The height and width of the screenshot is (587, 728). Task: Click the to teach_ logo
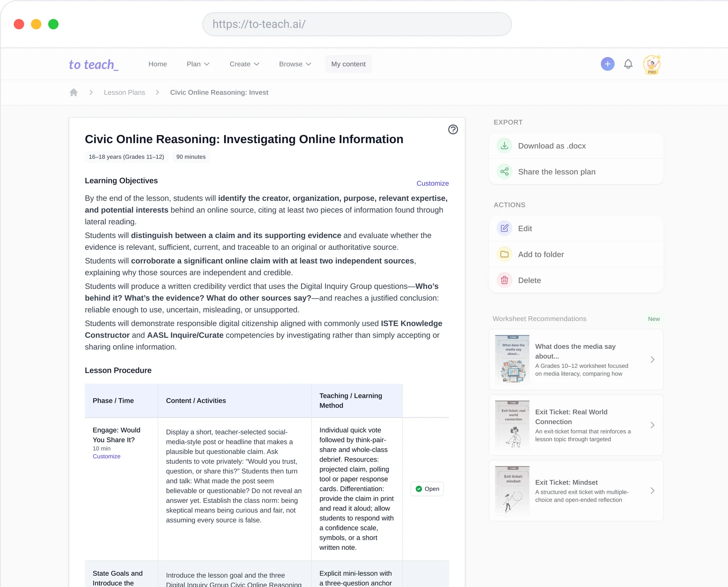coord(93,64)
